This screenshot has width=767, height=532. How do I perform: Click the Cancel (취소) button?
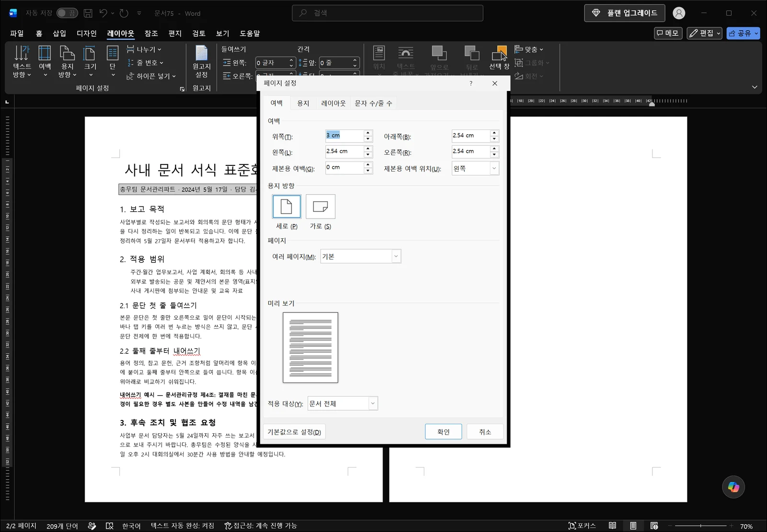(x=485, y=432)
